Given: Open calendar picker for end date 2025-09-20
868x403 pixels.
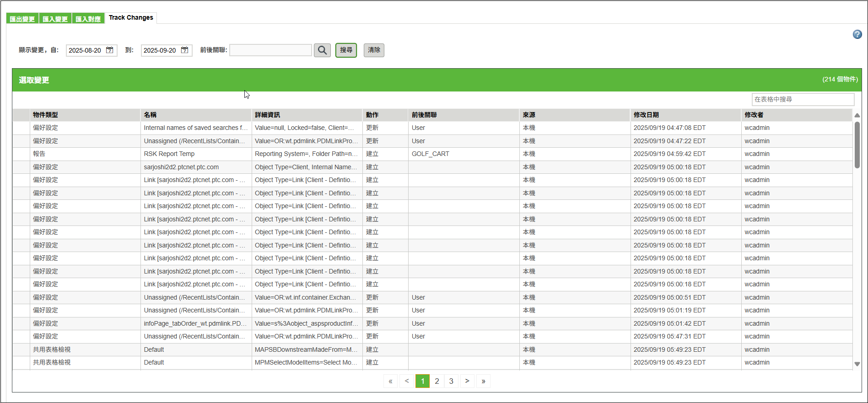Looking at the screenshot, I should tap(185, 50).
